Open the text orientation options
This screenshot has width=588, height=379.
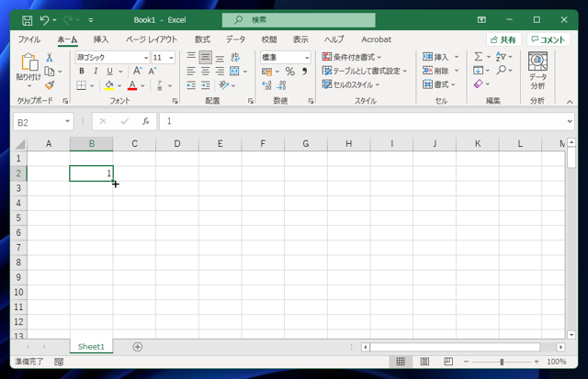point(224,85)
